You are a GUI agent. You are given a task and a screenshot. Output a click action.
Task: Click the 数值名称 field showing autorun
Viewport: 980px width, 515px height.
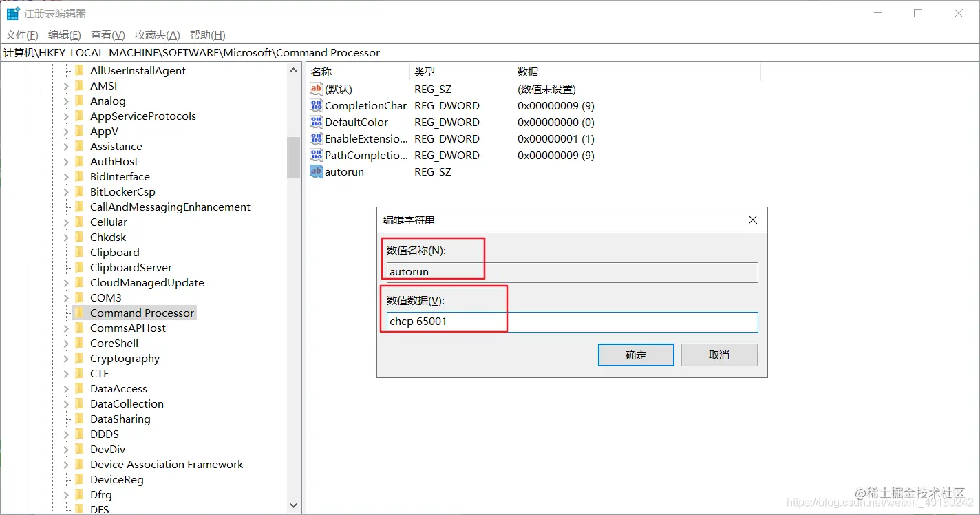pos(572,272)
